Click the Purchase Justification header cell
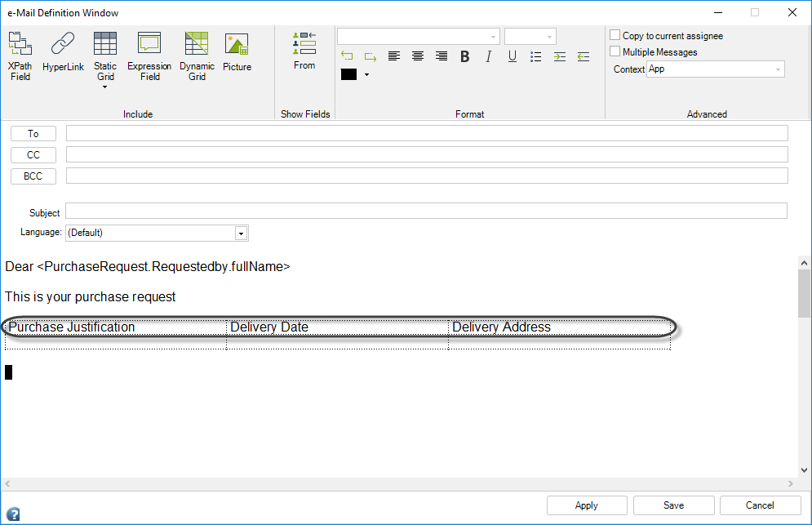The width and height of the screenshot is (812, 525). pos(116,327)
